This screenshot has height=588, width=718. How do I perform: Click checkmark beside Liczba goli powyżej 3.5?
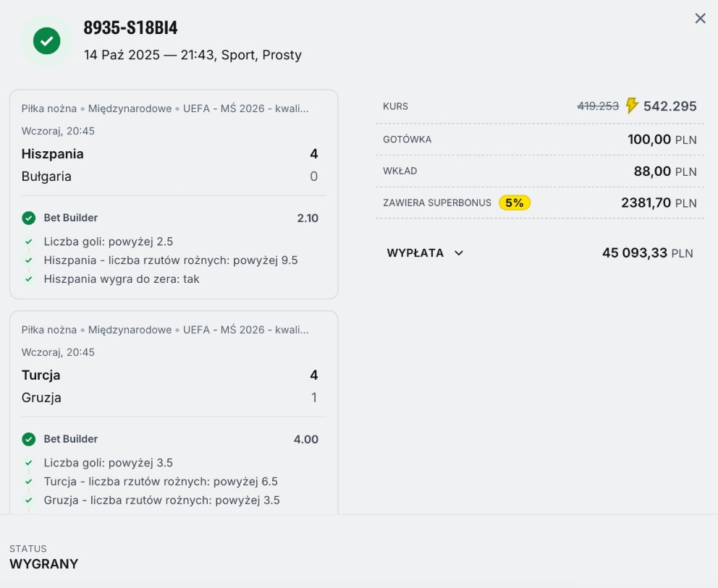[x=29, y=463]
